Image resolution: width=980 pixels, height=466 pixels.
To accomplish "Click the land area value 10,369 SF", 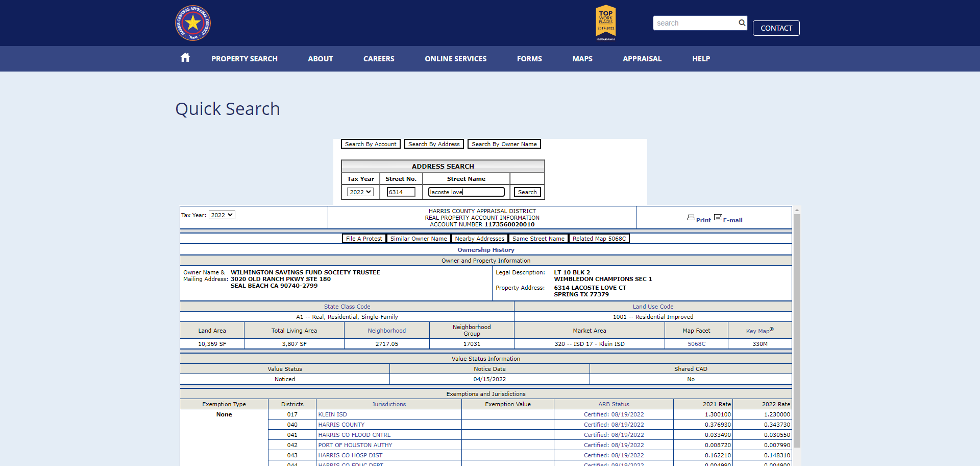I will point(212,344).
